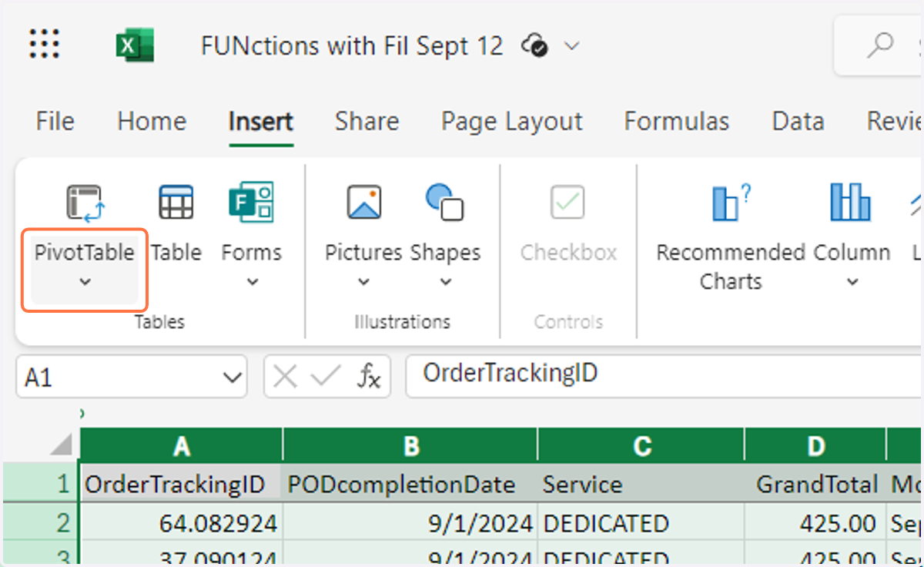Click the search magnifier icon
This screenshot has height=567, width=924.
point(879,45)
